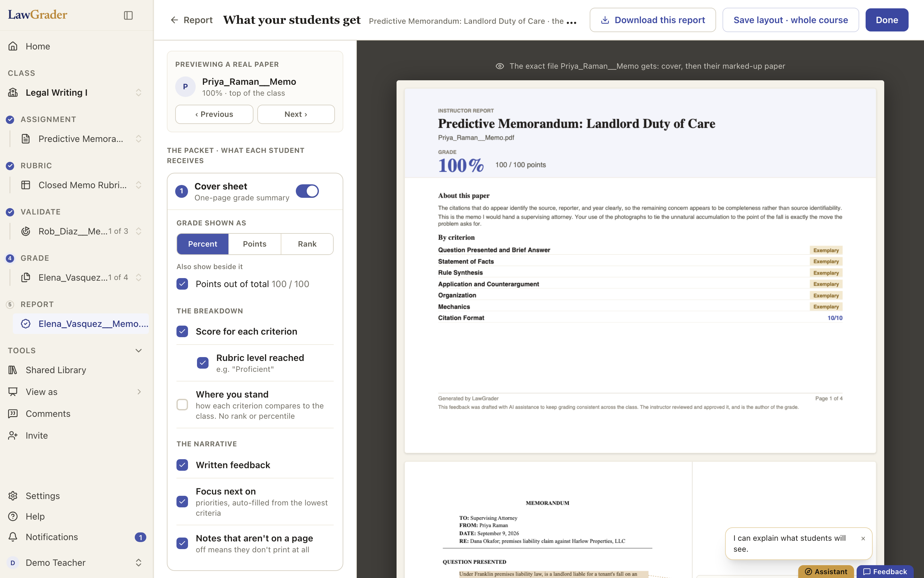Select Rank grade display tab
The image size is (924, 578).
tap(307, 244)
